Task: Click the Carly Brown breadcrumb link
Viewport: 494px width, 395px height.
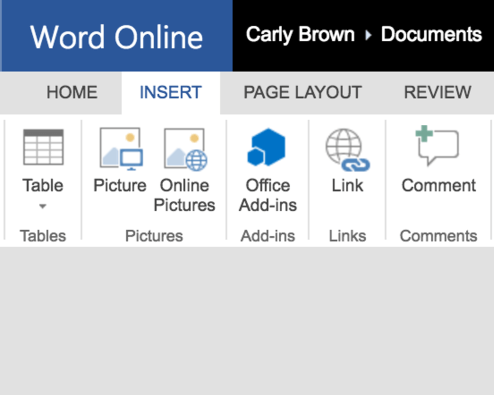Action: 300,35
